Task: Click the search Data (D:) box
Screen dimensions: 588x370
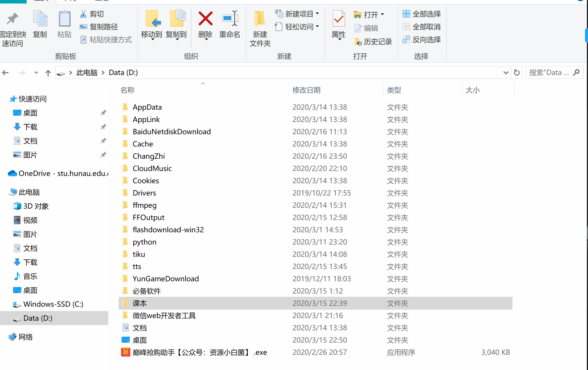Action: [x=549, y=72]
